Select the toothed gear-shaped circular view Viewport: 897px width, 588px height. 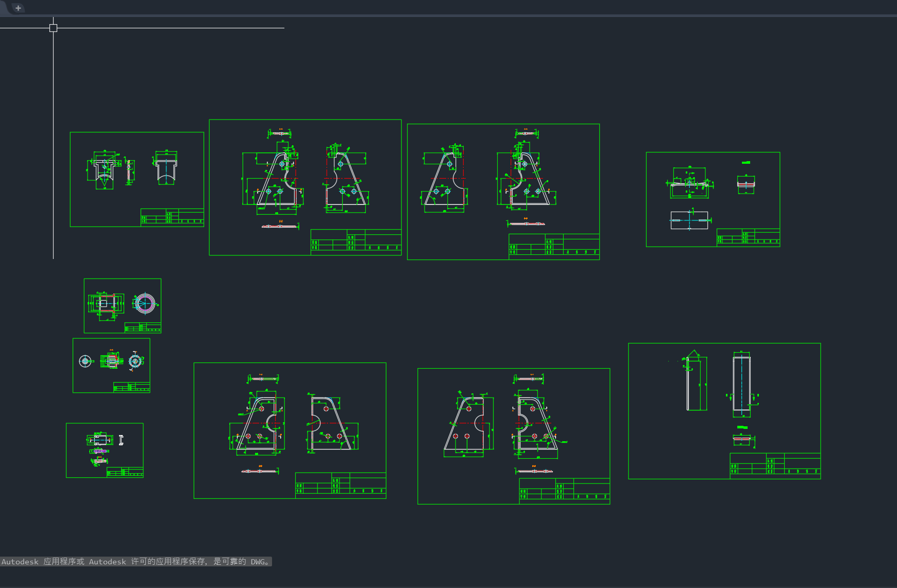coord(135,361)
